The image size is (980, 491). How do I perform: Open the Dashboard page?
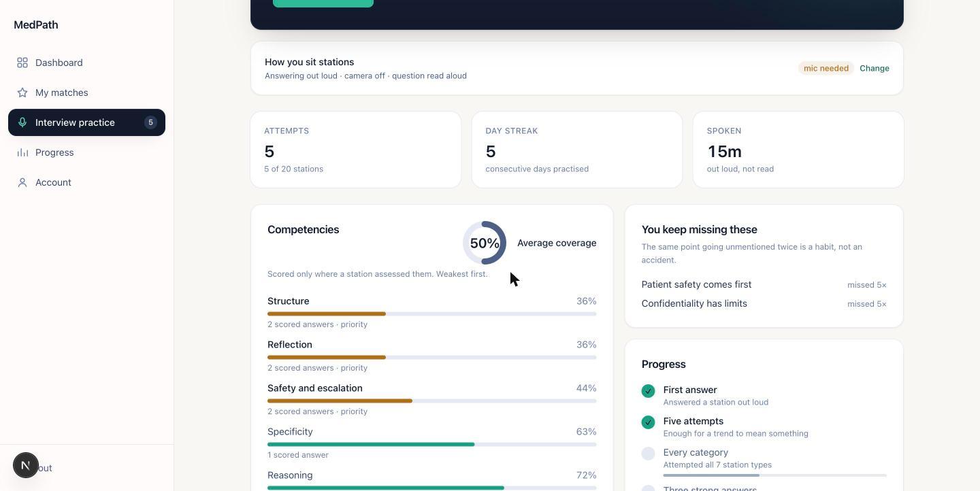point(86,63)
